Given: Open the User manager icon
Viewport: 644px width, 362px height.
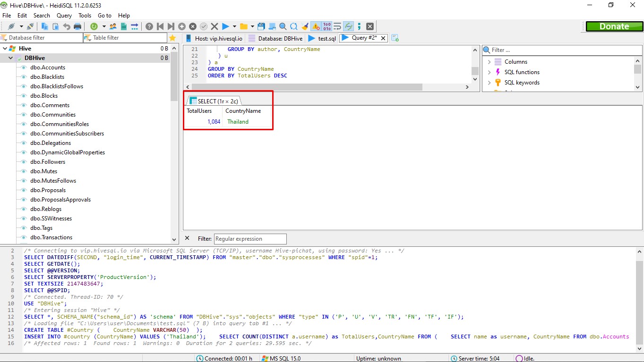Looking at the screenshot, I should 113,26.
